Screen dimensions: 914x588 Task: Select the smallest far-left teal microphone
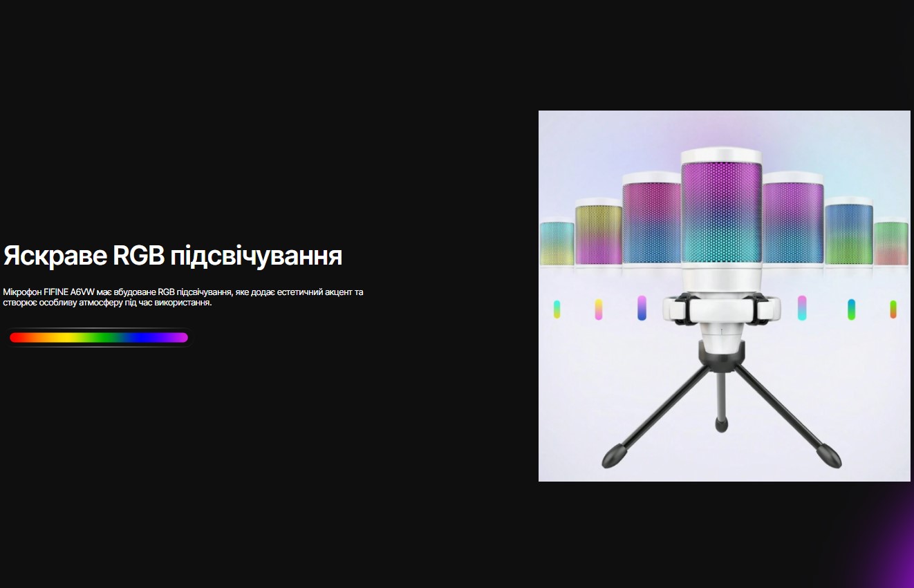point(557,243)
